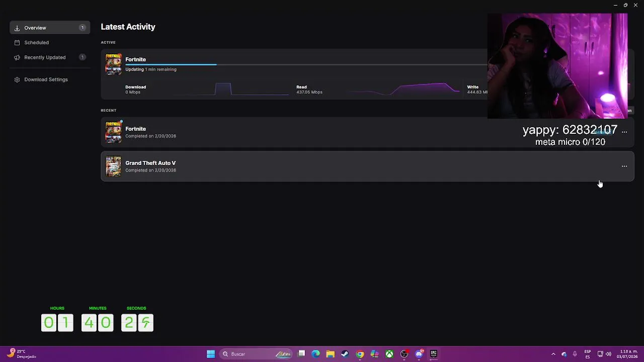Click the Fortnite title in the Recent list
Screen dimensions: 644x362
(x=135, y=129)
